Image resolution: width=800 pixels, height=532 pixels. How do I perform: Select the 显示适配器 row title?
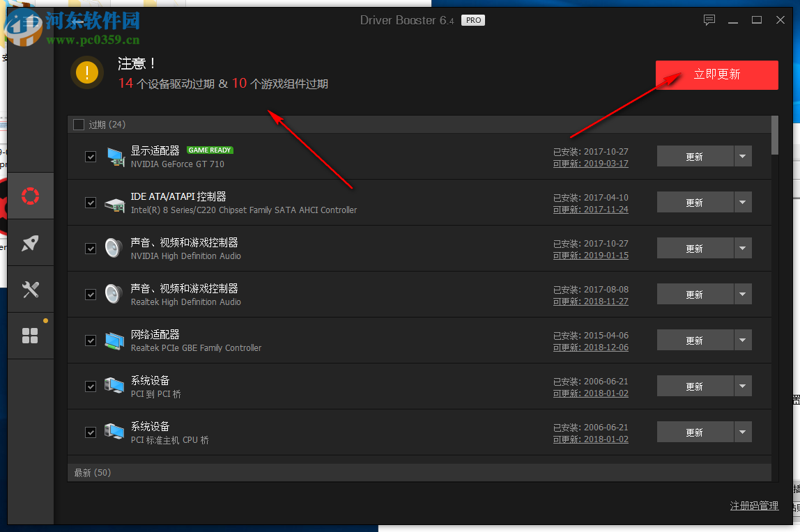pyautogui.click(x=155, y=150)
